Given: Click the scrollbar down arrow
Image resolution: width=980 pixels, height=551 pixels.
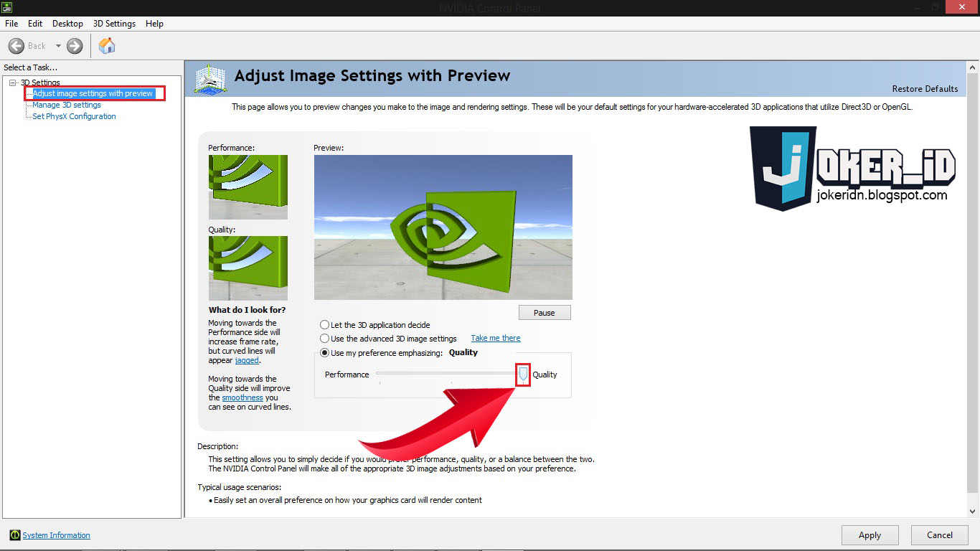Looking at the screenshot, I should point(973,511).
